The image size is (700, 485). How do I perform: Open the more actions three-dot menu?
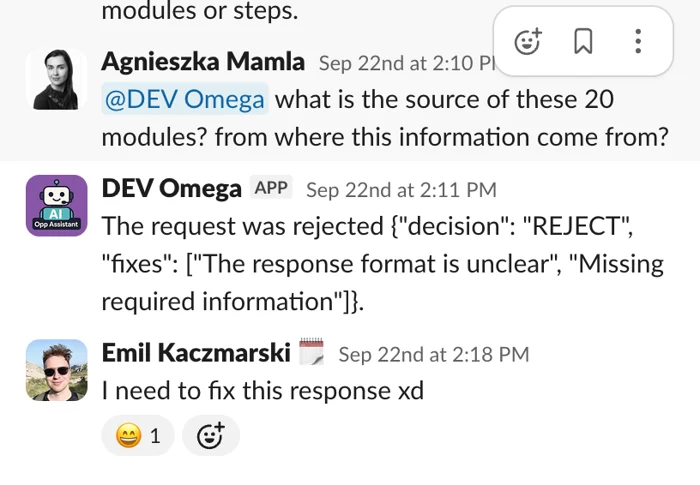[x=638, y=41]
